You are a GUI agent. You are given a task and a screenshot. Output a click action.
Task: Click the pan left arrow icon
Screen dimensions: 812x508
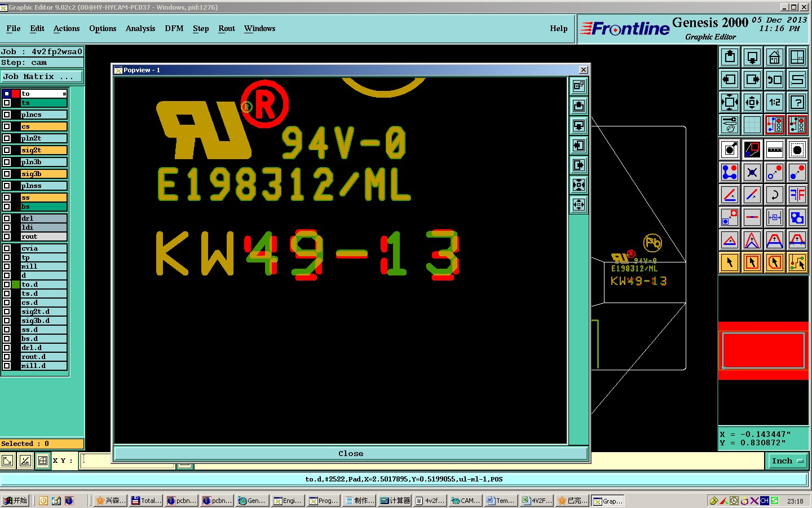pyautogui.click(x=730, y=80)
